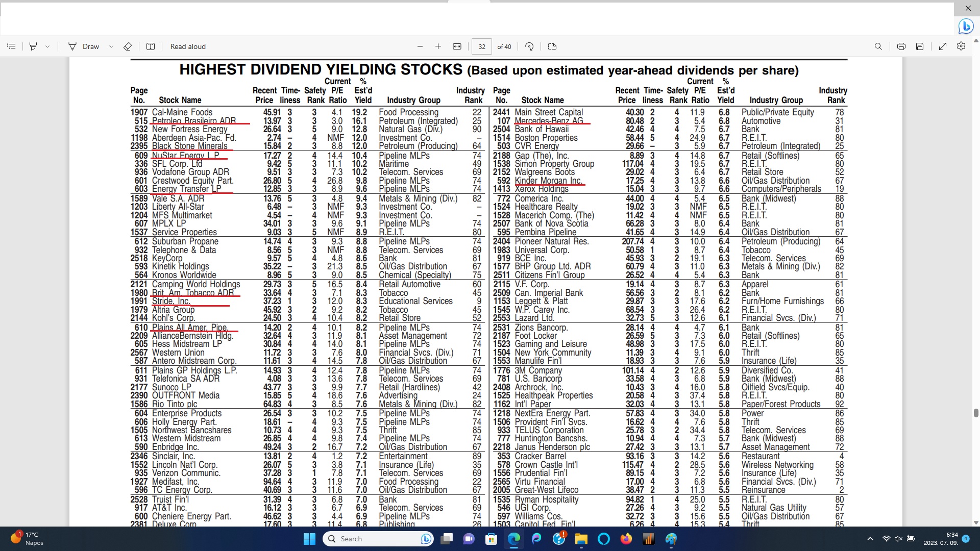
Task: Click the taskbar Search box
Action: click(379, 539)
